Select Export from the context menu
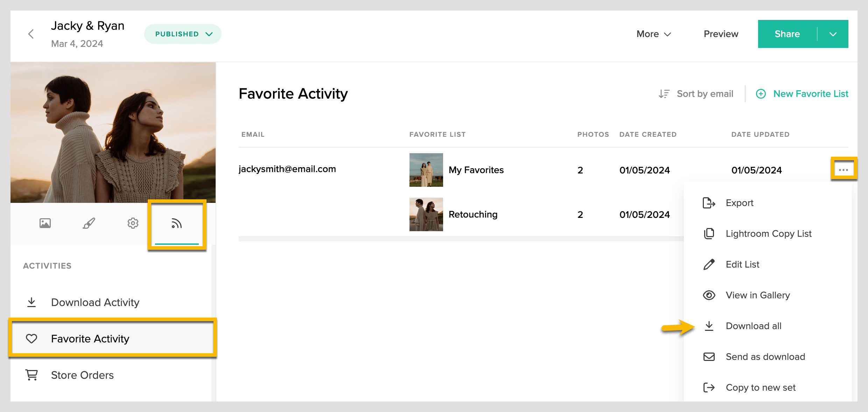868x412 pixels. [739, 203]
